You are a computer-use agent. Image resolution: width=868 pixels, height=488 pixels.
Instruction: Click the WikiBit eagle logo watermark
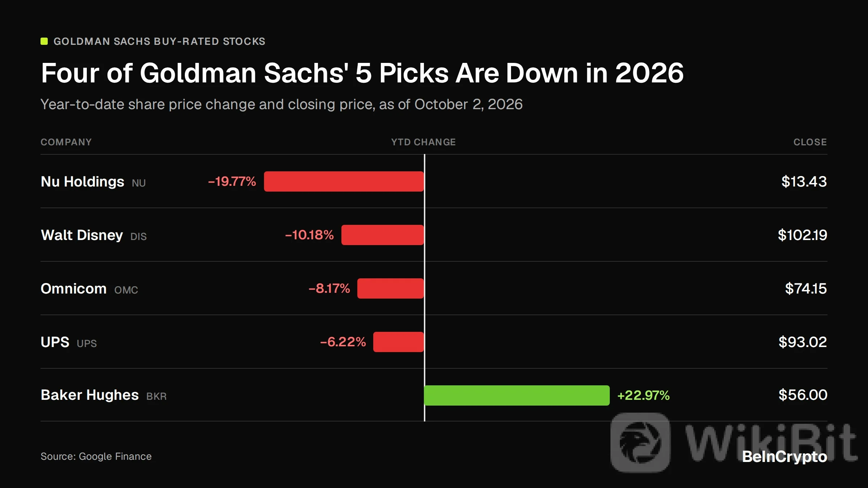click(x=640, y=442)
